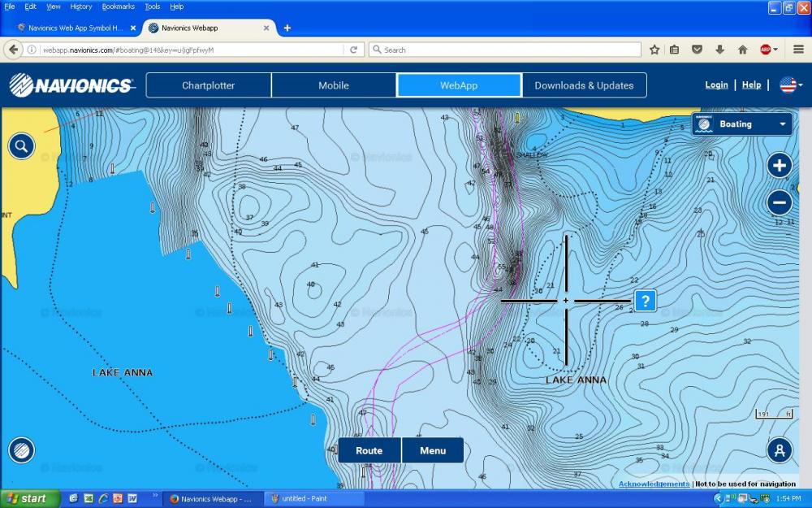Open the Mobile section
The image size is (812, 508).
pyautogui.click(x=334, y=85)
